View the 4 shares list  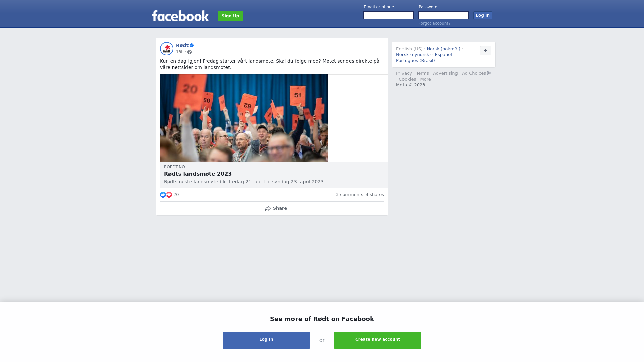click(x=375, y=195)
